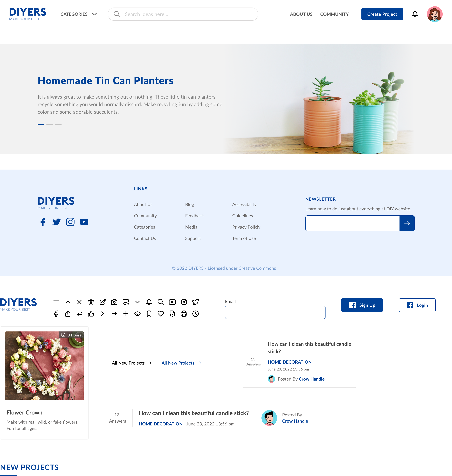Viewport: 452px width, 476px height.
Task: Click the newsletter email input field
Action: click(x=353, y=223)
